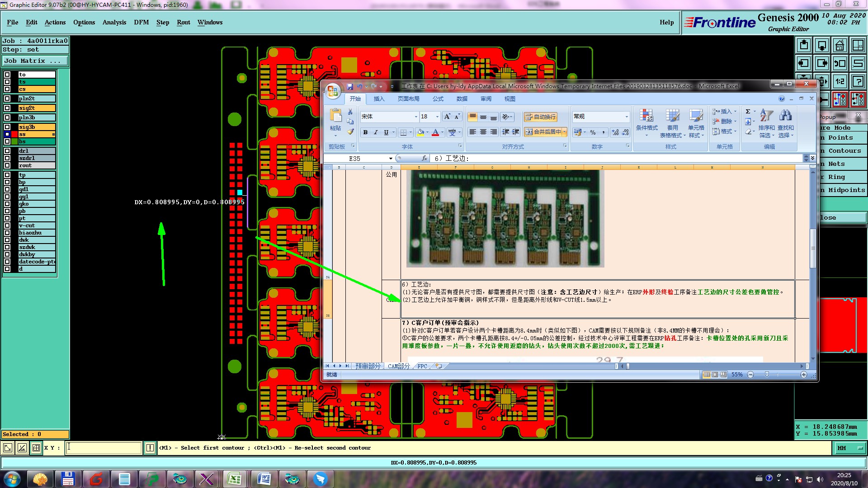Click the 1:2 zoom scale icon
The image size is (868, 488).
click(x=840, y=81)
